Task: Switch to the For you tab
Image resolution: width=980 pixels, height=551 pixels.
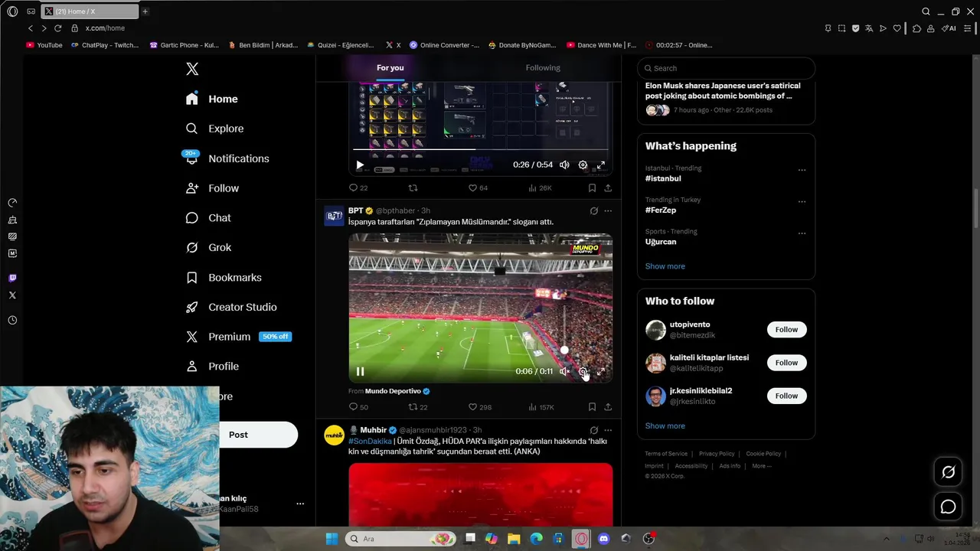Action: [390, 67]
